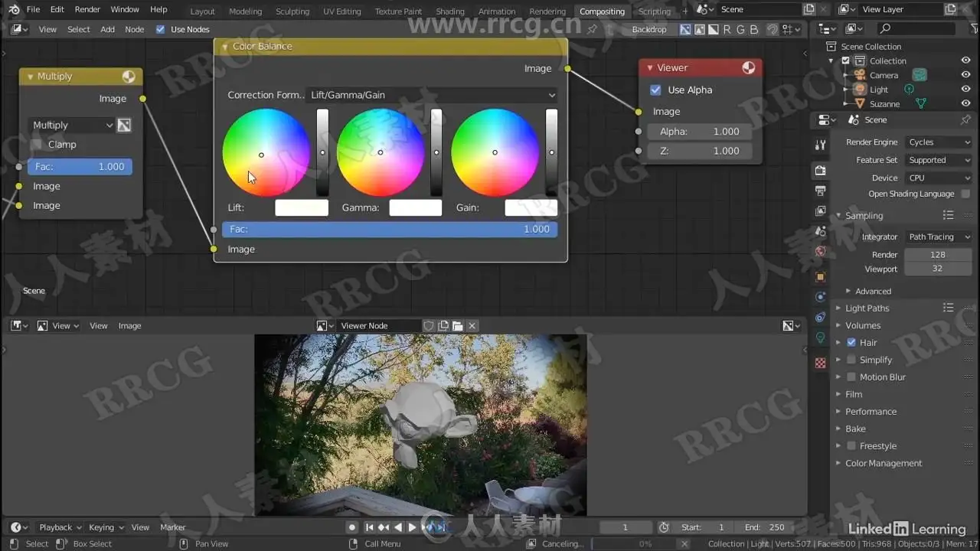Enable Clamp on the Multiply node
980x551 pixels.
click(36, 145)
